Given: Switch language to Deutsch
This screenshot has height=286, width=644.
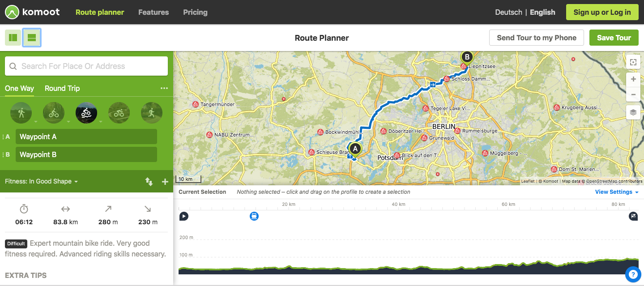Looking at the screenshot, I should [x=508, y=12].
